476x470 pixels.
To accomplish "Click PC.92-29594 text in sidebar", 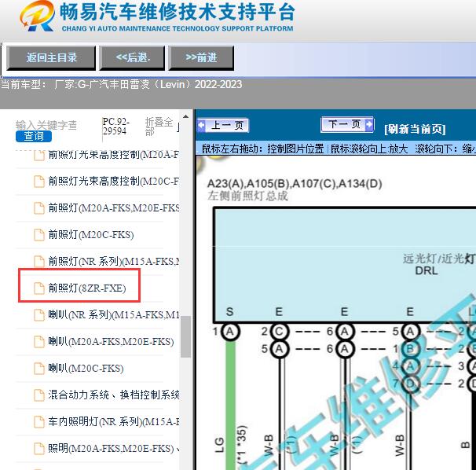I will (115, 127).
